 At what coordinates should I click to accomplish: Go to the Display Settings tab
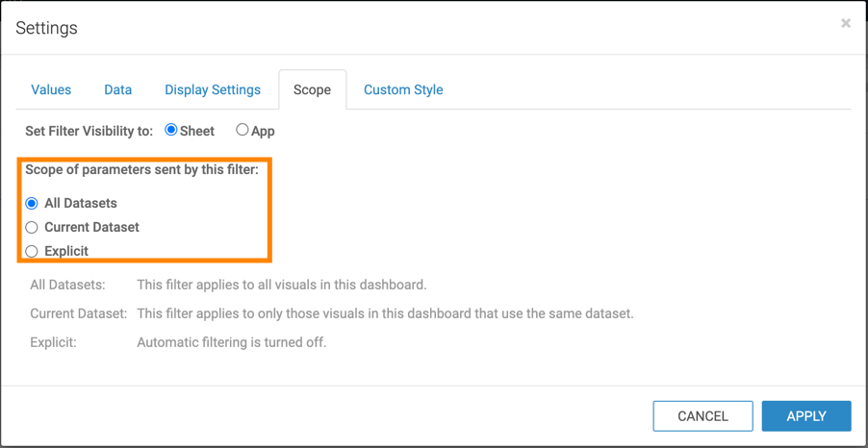point(213,89)
